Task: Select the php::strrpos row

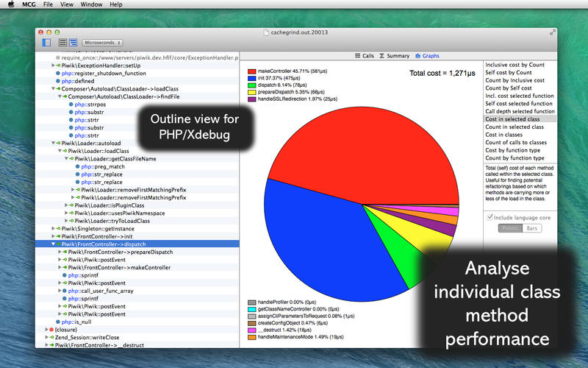Action: [x=137, y=105]
